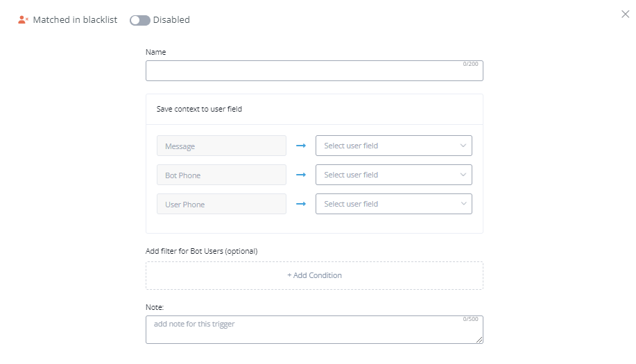
Task: Enable the Disabled trigger toggle
Action: (x=139, y=20)
